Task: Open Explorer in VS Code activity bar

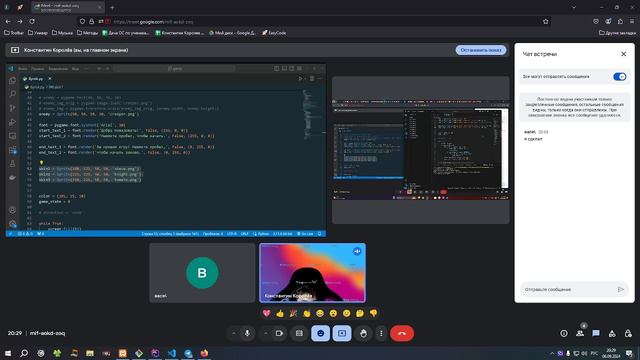Action: 12,80
